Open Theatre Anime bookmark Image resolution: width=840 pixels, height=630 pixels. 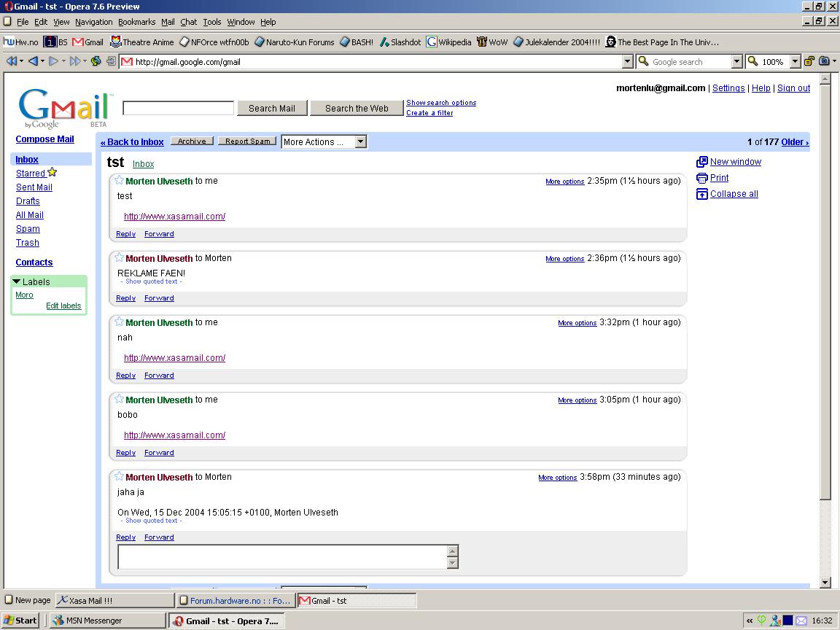[x=142, y=42]
